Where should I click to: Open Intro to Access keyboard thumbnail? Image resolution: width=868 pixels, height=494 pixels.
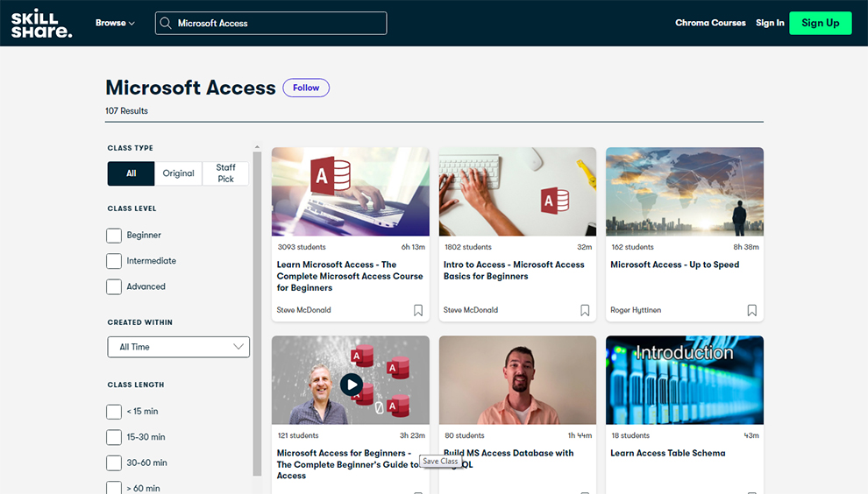click(517, 192)
